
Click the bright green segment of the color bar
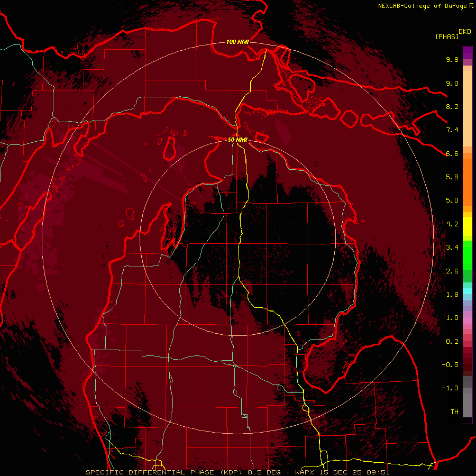pyautogui.click(x=467, y=258)
